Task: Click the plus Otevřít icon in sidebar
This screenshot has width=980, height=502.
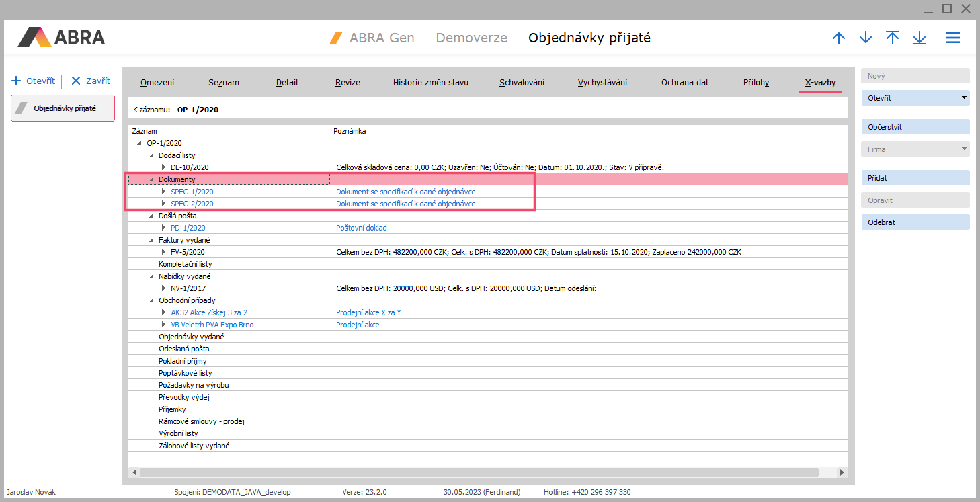Action: click(x=17, y=81)
